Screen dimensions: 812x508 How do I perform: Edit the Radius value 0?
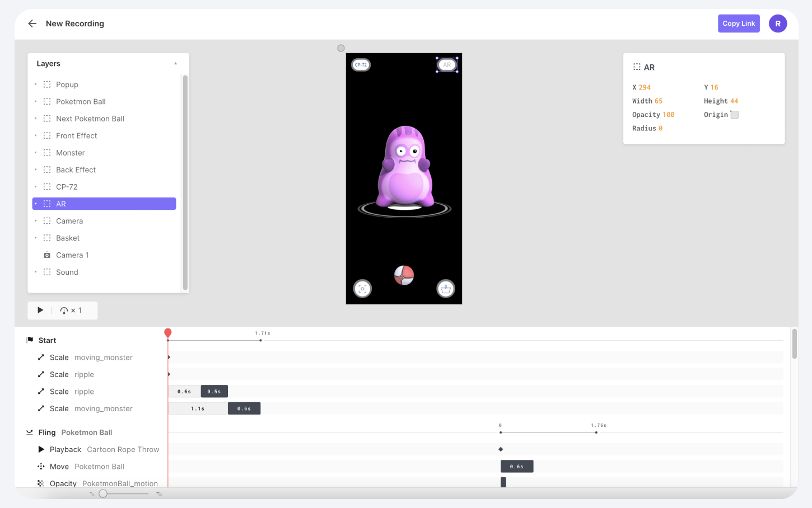[660, 129]
